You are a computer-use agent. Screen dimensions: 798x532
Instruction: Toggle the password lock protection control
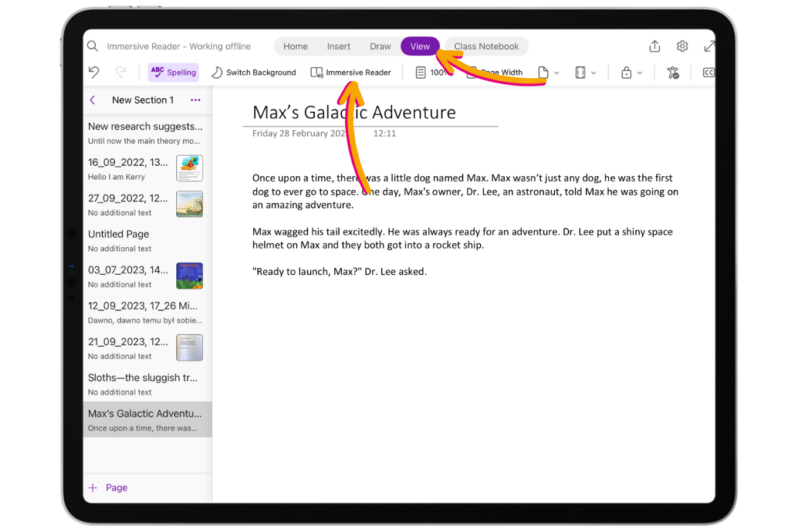[628, 72]
